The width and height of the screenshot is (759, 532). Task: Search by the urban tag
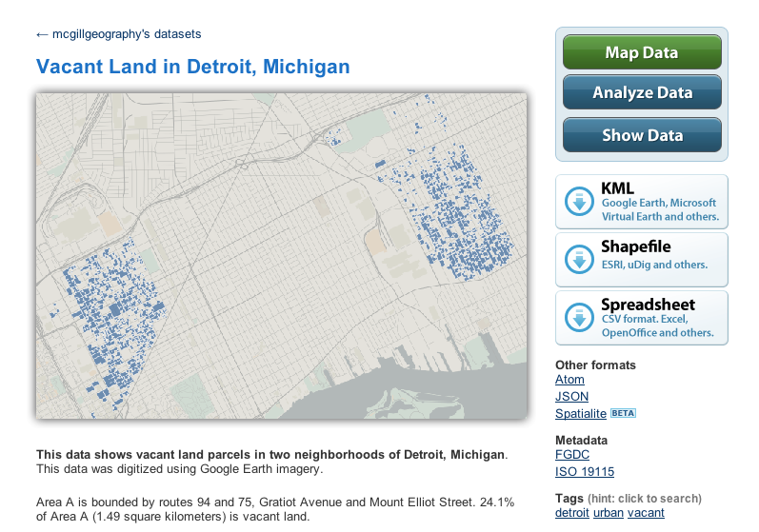tap(610, 514)
